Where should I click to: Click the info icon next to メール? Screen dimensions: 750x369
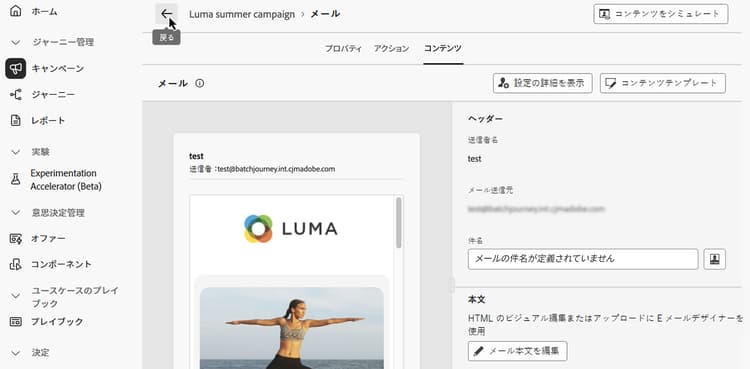tap(200, 83)
